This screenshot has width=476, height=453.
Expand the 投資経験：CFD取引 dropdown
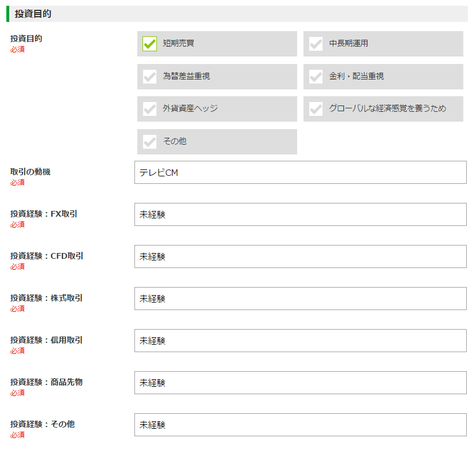point(300,256)
